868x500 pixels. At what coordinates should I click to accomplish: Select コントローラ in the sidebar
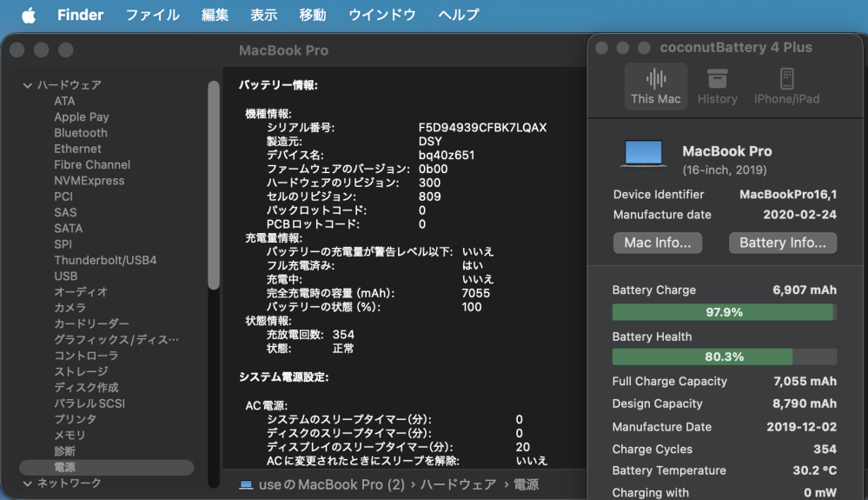click(86, 356)
